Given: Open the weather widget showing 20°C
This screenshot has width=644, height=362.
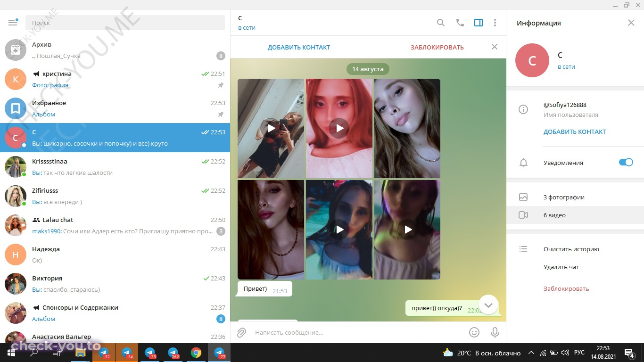Looking at the screenshot, I should pos(481,353).
